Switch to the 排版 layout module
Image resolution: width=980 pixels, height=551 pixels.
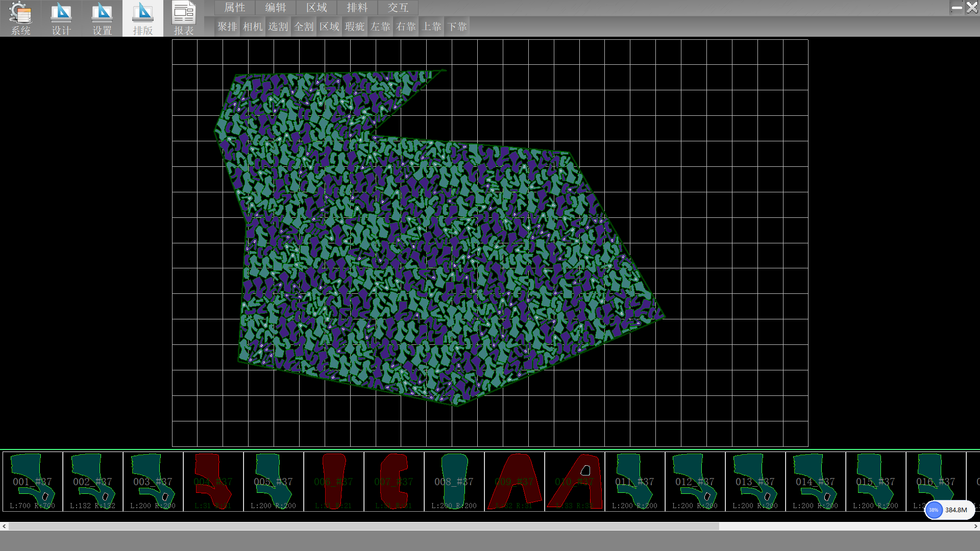(x=143, y=18)
